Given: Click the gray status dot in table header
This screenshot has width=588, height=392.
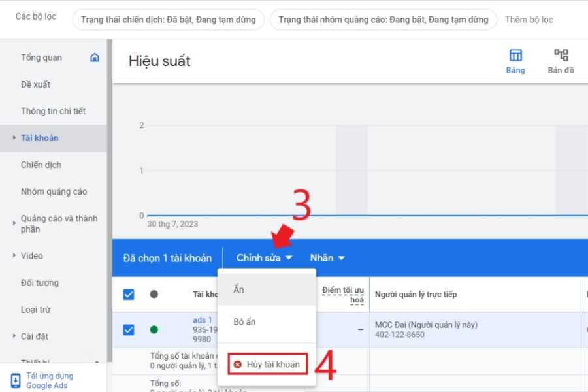Looking at the screenshot, I should [154, 294].
